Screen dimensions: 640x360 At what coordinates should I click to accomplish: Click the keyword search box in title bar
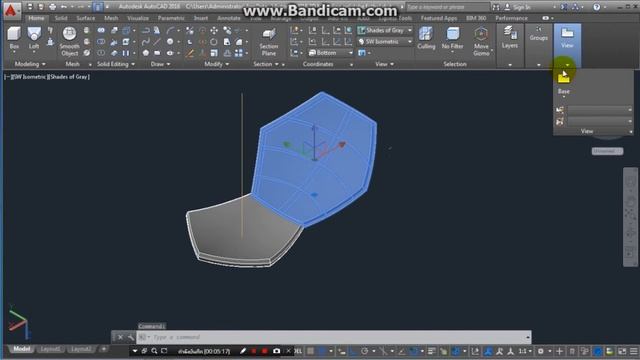(x=447, y=7)
